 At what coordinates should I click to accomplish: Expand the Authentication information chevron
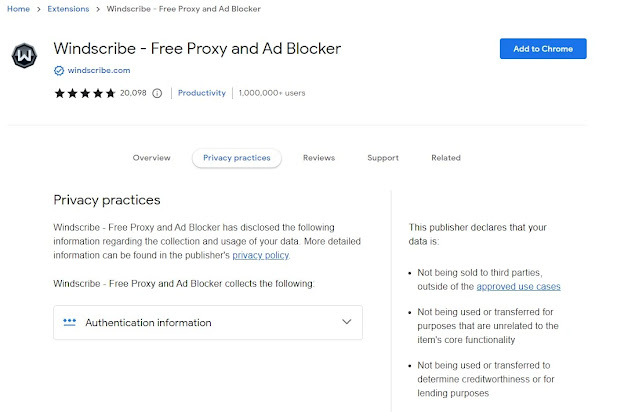pos(346,322)
